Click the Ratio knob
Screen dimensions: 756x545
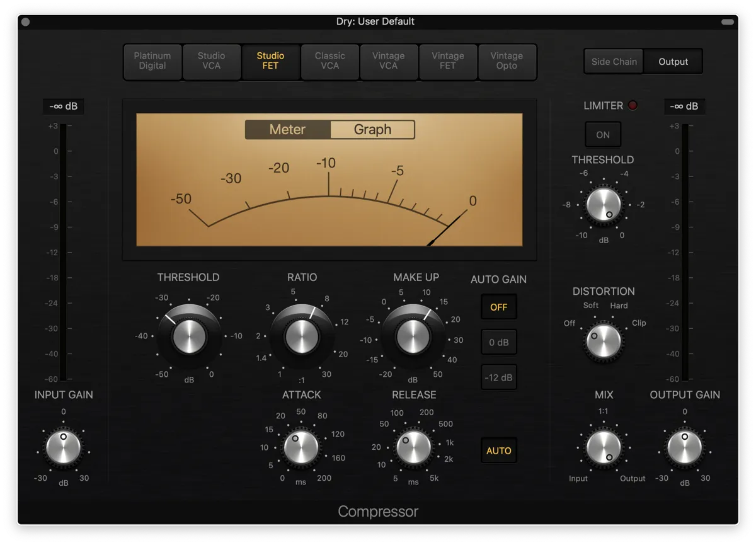[x=302, y=336]
